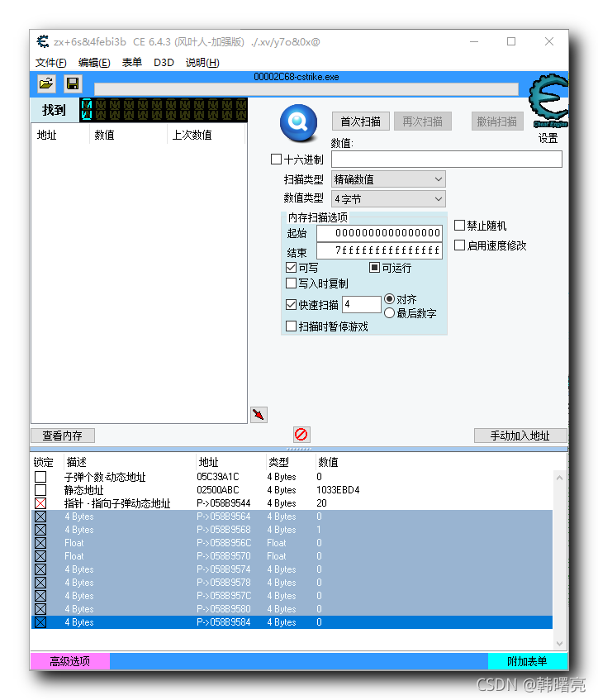Click the 类型 column header

(x=278, y=462)
